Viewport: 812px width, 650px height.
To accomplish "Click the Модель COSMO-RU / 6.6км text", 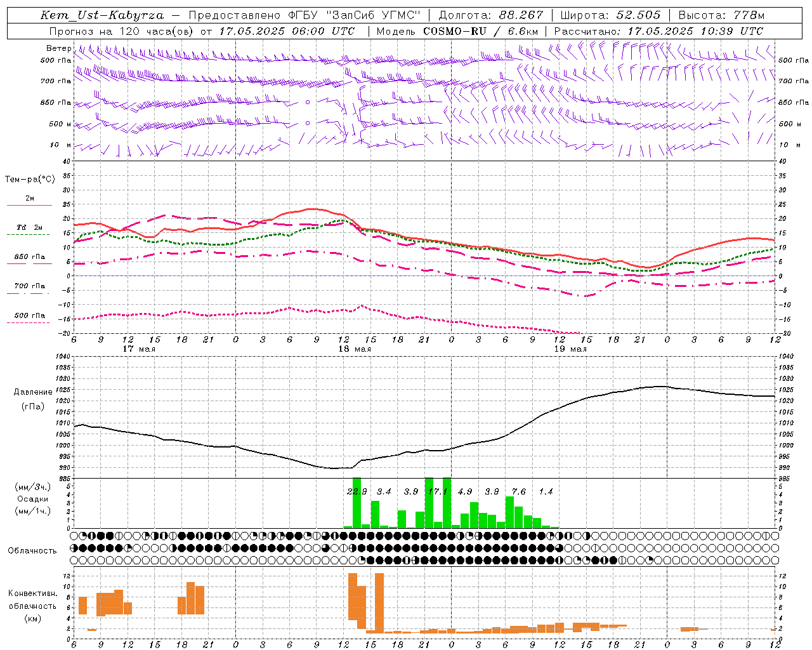I will (x=457, y=31).
